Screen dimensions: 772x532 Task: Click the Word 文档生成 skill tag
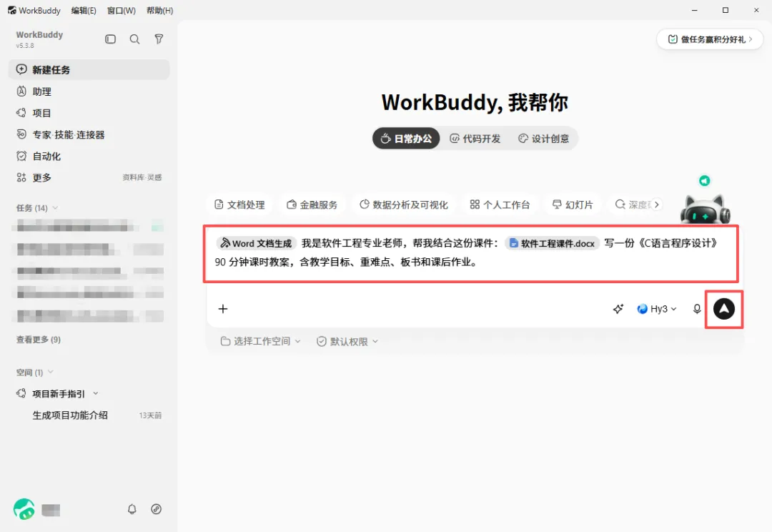(x=256, y=243)
